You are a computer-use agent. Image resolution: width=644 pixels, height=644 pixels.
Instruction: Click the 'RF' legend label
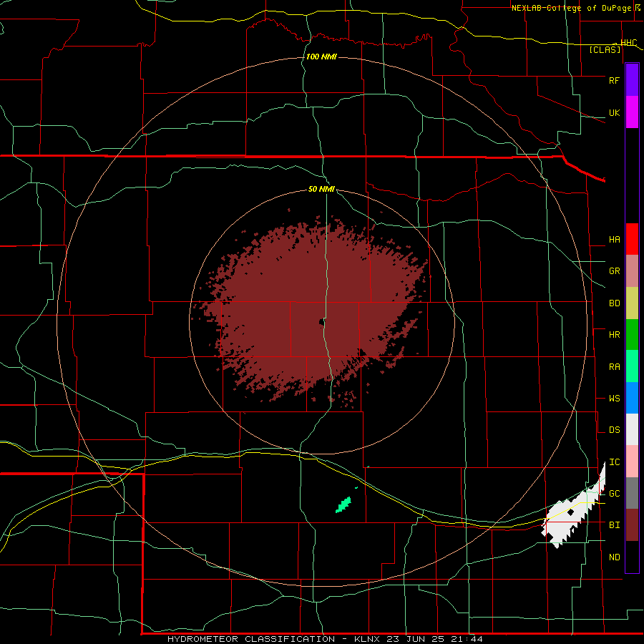614,80
